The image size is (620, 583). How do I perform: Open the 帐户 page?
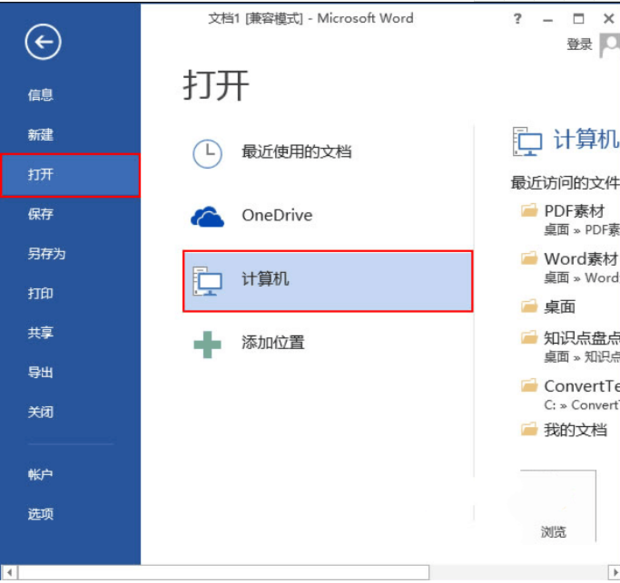40,474
